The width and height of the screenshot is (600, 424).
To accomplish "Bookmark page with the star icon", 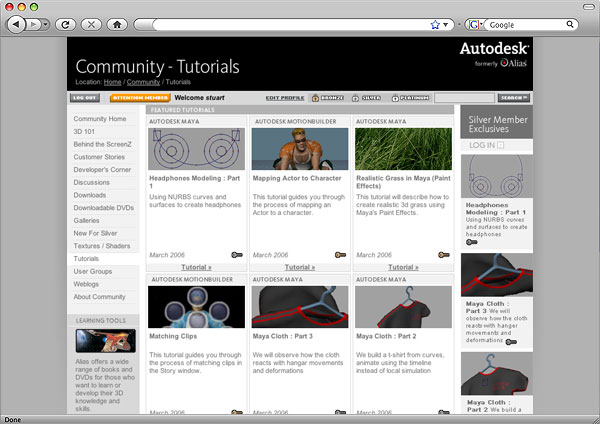I will coord(434,23).
